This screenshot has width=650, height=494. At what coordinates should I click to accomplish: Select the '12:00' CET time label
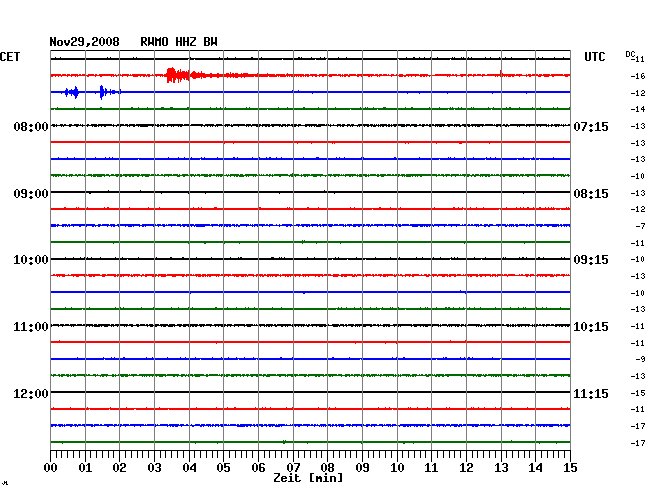pyautogui.click(x=31, y=393)
